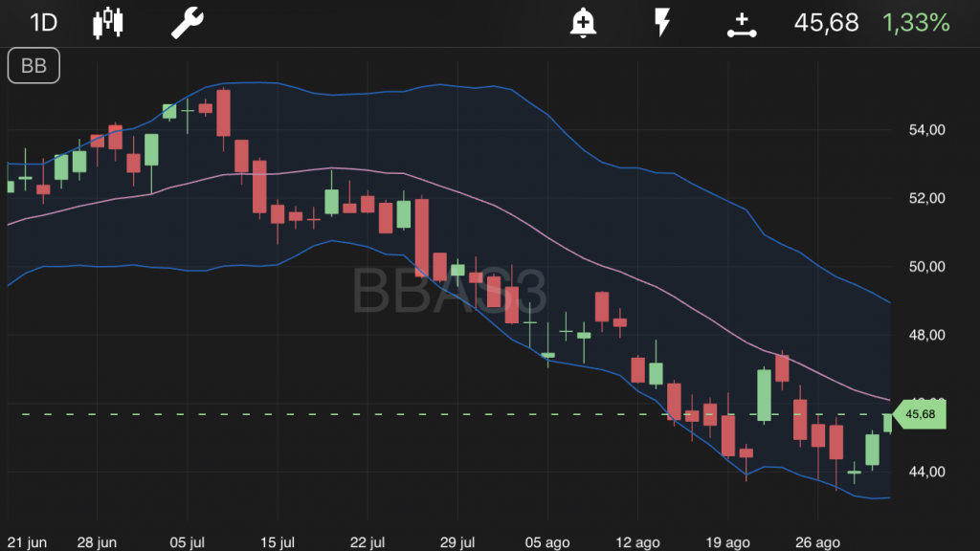Viewport: 980px width, 551px height.
Task: Open chart settings wrench icon
Action: 188,23
